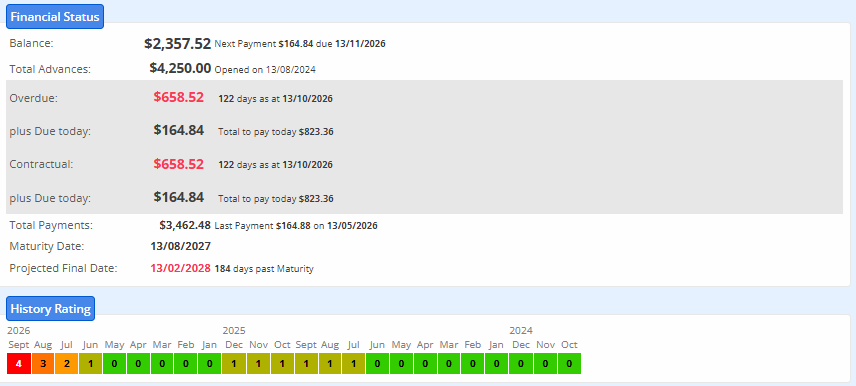
Task: Select the Jan 2026 rating cell
Action: pos(210,364)
